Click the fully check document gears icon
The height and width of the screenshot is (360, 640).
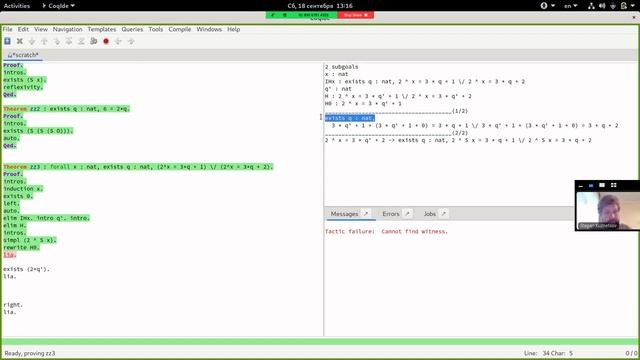click(93, 41)
